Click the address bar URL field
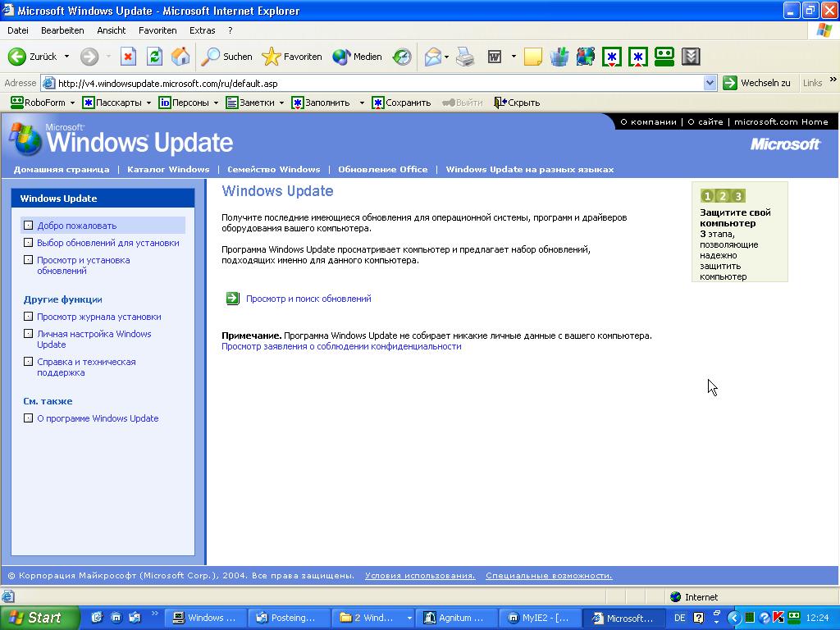This screenshot has height=630, width=840. pos(379,83)
